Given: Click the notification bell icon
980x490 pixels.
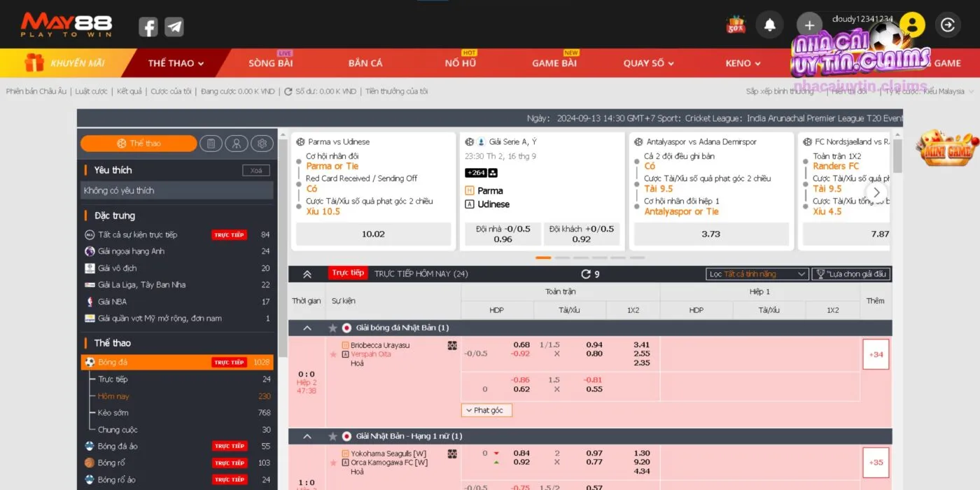Looking at the screenshot, I should coord(769,25).
